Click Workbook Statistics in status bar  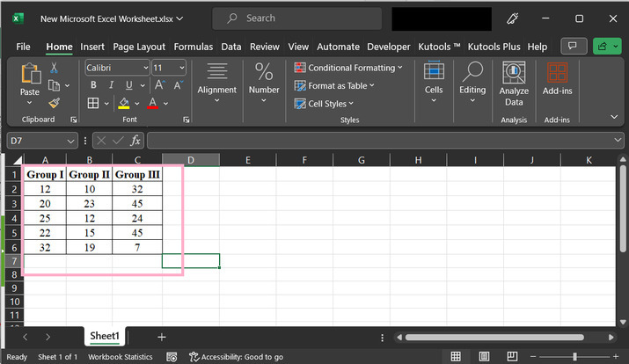[x=121, y=357]
